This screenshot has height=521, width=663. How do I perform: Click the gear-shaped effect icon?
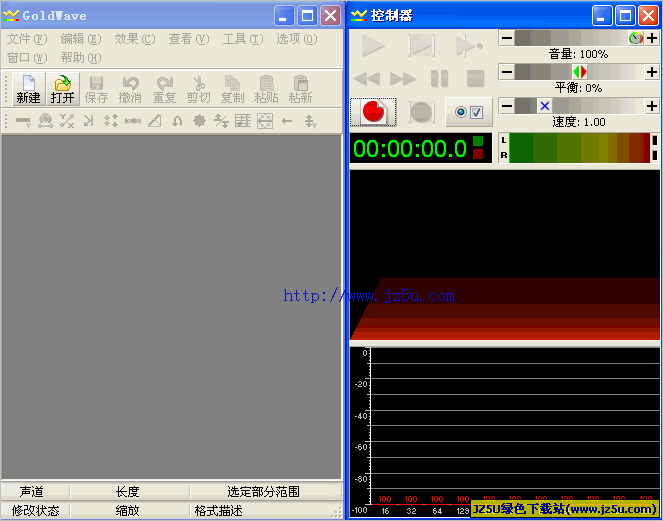(199, 121)
